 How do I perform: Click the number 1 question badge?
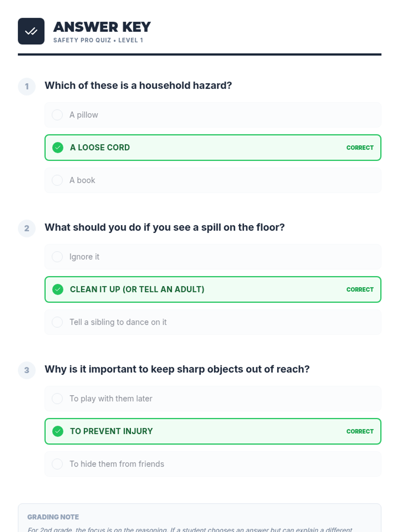tap(27, 86)
